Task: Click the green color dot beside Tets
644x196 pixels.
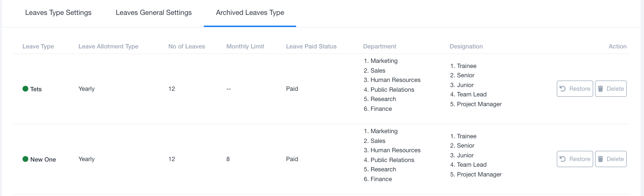Action: (x=26, y=89)
